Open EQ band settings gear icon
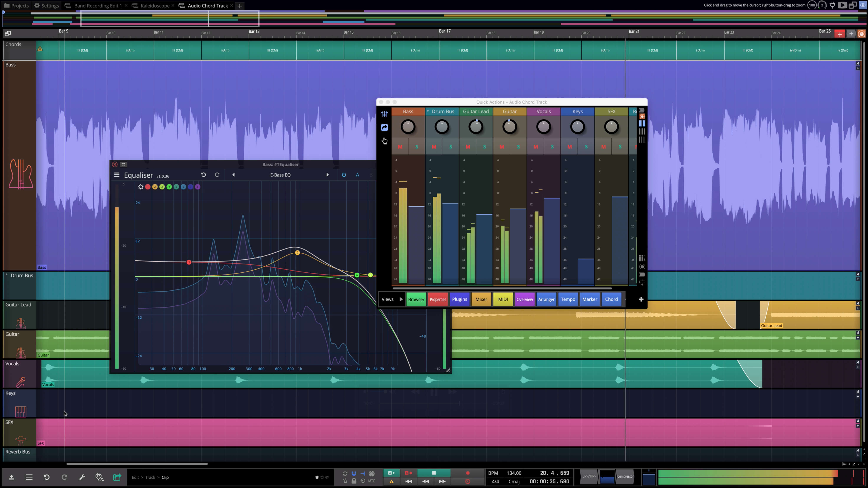 pyautogui.click(x=141, y=187)
